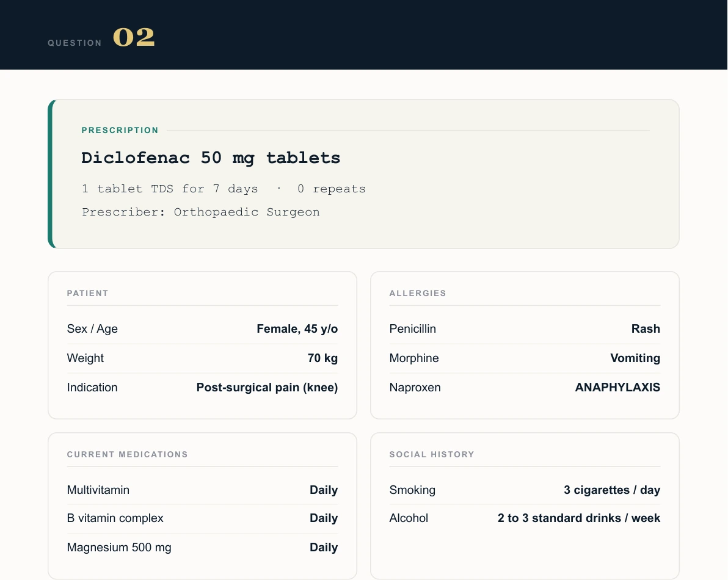Click the PATIENT card header
728x580 pixels.
click(x=87, y=293)
